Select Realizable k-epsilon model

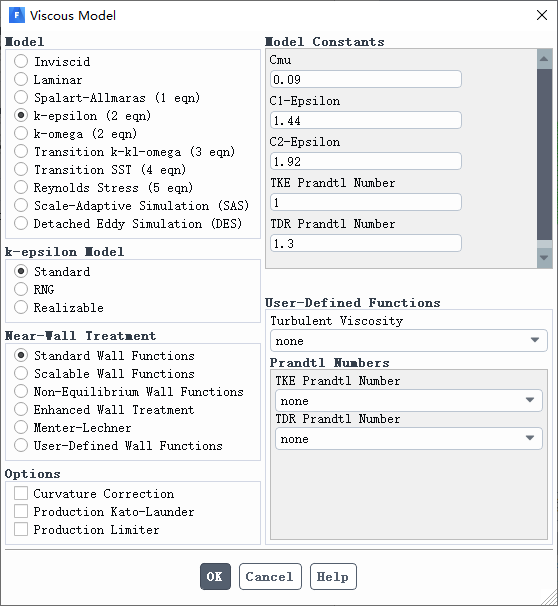click(x=21, y=307)
